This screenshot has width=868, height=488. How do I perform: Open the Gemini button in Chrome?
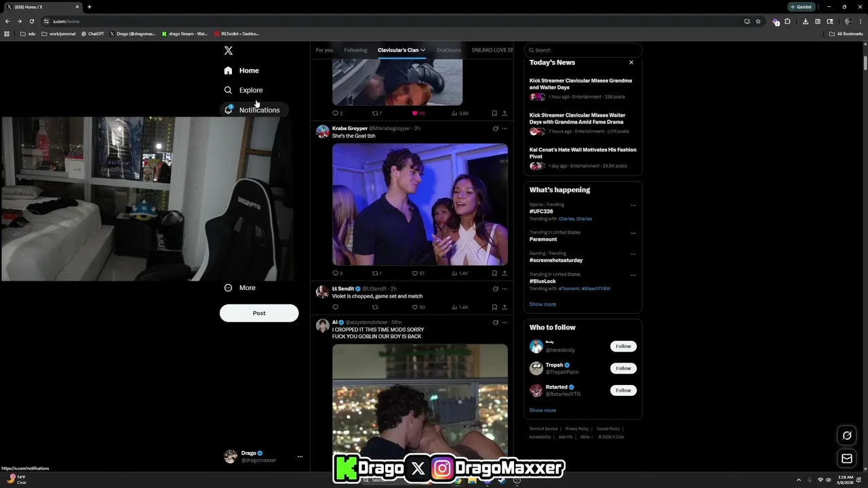(x=801, y=7)
